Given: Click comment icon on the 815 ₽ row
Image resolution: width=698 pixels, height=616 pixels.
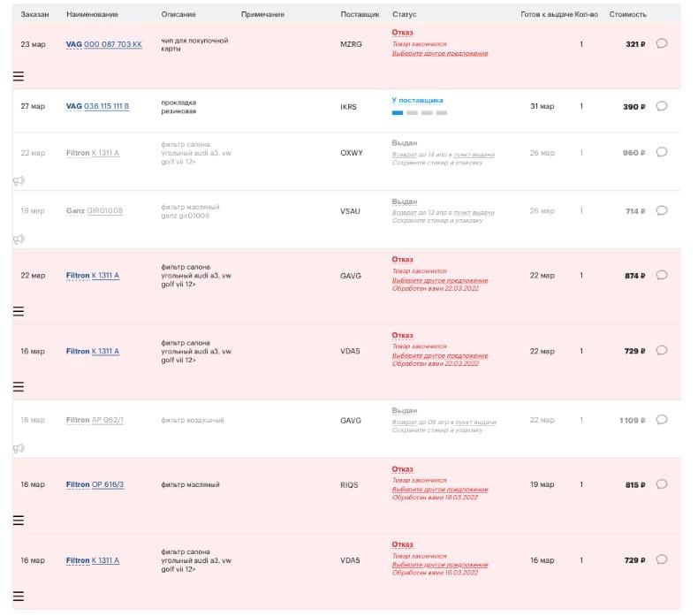Looking at the screenshot, I should (x=662, y=484).
